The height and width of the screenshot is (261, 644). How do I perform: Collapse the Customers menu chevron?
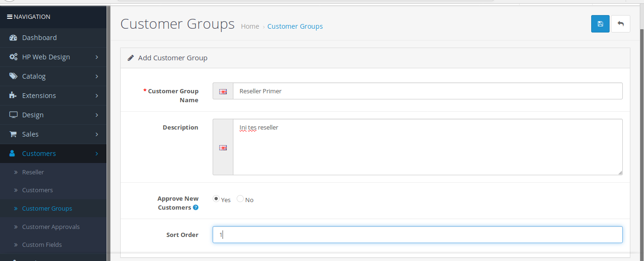97,154
